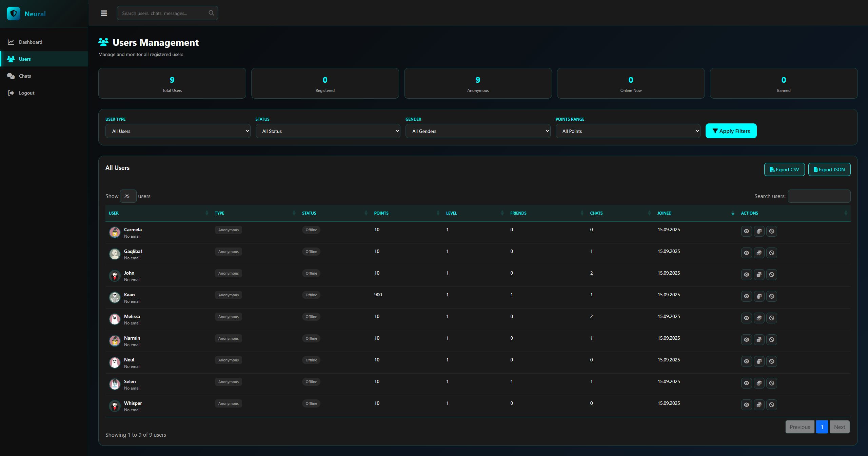
Task: Click the Search users input field
Action: click(x=819, y=196)
